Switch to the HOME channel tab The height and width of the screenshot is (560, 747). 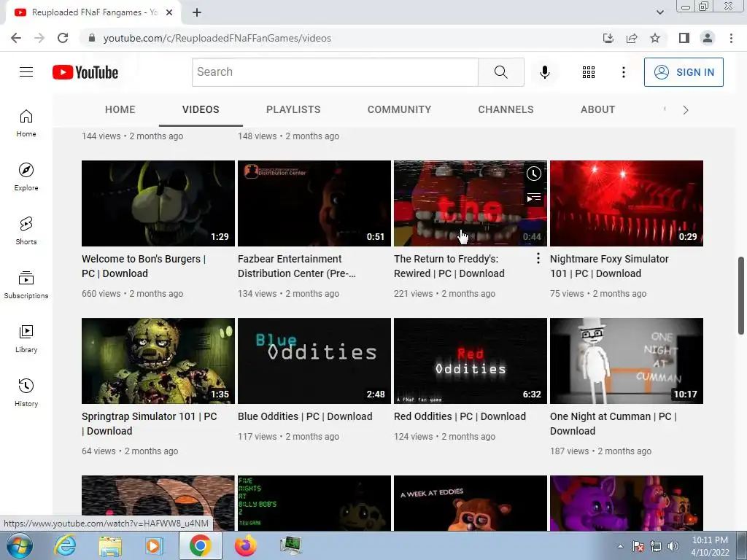pos(120,109)
